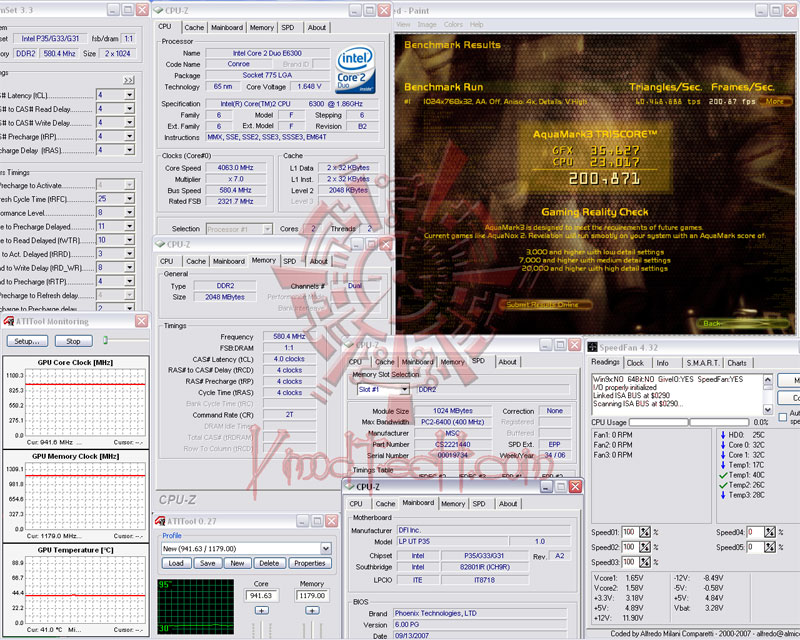
Task: Click the Intel Core 2 Duo logo
Action: pos(356,69)
